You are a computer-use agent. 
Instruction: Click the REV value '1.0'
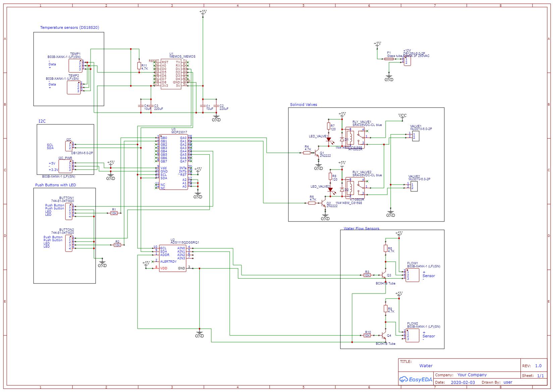(x=538, y=366)
